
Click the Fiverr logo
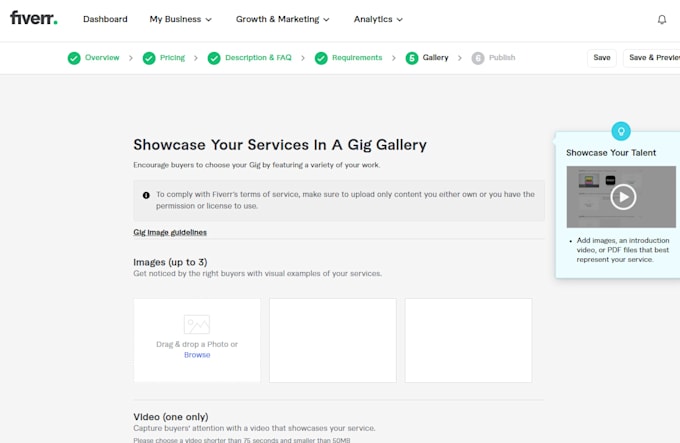click(34, 18)
